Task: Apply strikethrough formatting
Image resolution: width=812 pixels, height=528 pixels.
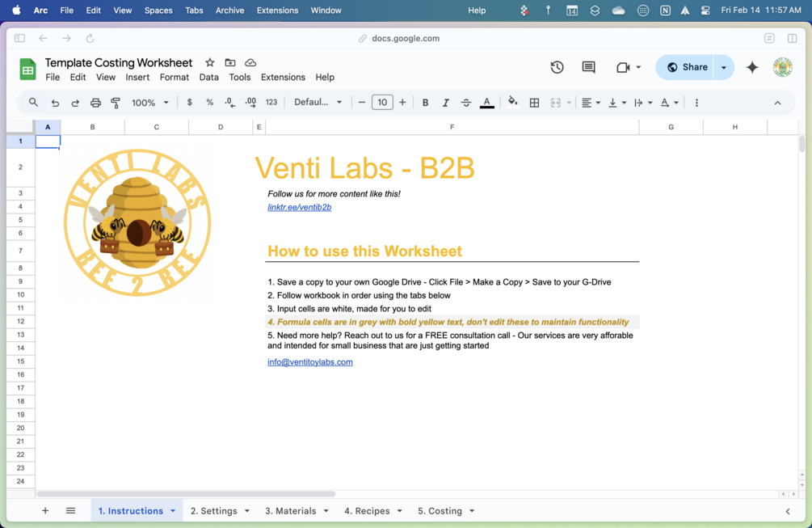Action: pos(466,103)
